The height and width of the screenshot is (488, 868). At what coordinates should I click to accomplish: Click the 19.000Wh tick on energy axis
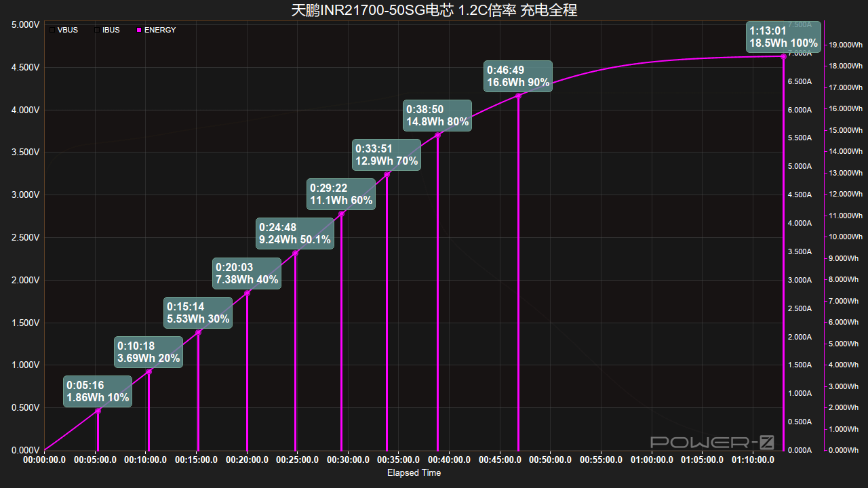[x=845, y=45]
